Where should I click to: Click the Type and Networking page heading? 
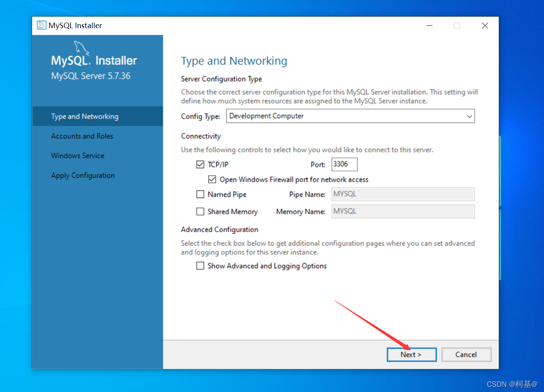point(234,61)
